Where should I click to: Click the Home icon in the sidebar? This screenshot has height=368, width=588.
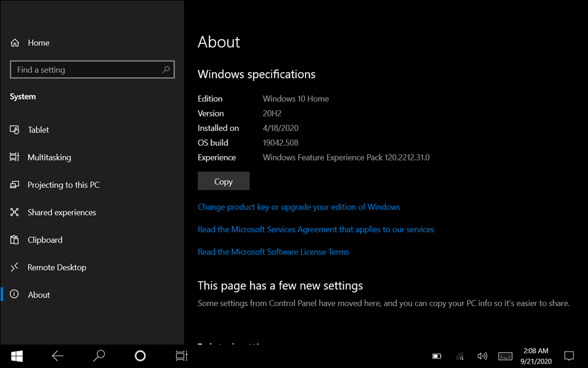[15, 43]
